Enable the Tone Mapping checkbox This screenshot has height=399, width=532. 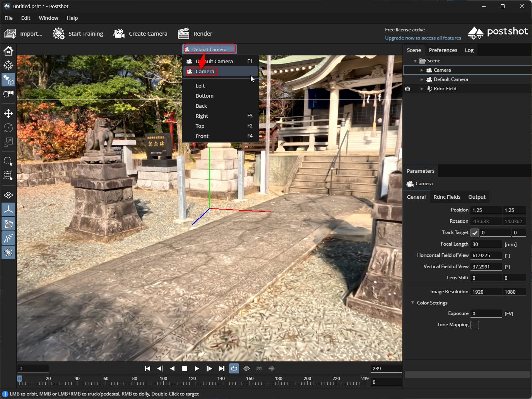point(475,325)
